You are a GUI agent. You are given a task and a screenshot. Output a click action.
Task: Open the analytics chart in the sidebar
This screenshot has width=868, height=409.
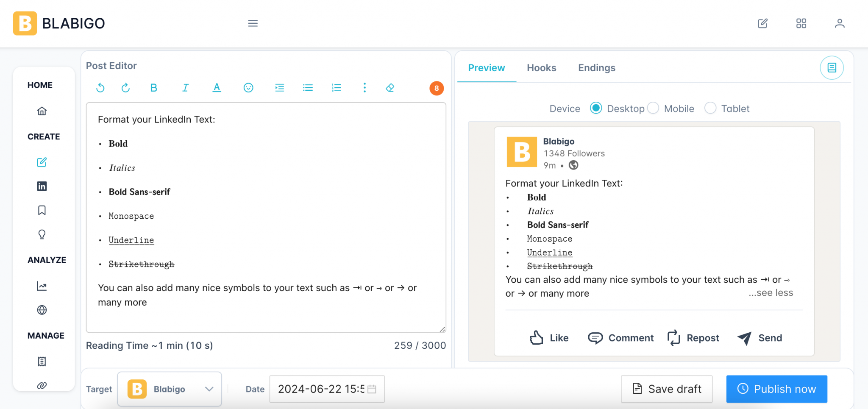pos(42,286)
